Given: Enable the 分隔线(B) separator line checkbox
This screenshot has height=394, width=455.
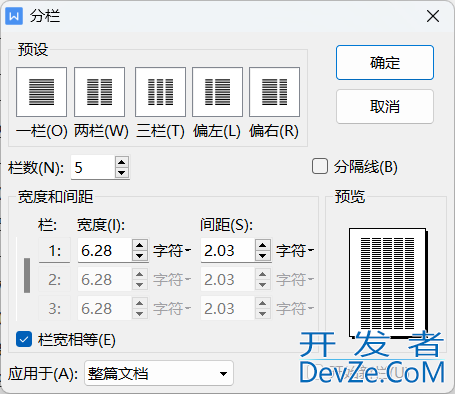Looking at the screenshot, I should [x=320, y=166].
